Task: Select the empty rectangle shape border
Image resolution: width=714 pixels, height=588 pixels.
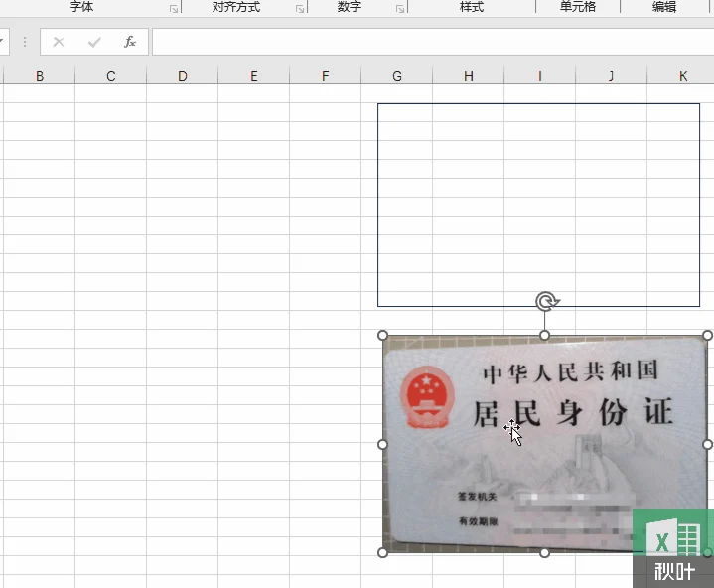Action: [x=538, y=104]
